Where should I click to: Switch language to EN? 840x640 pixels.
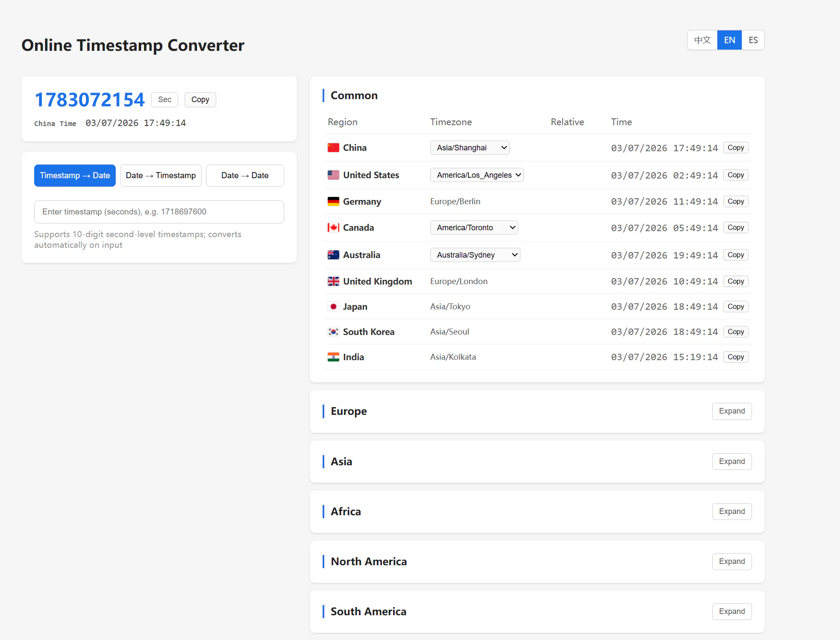coord(729,40)
